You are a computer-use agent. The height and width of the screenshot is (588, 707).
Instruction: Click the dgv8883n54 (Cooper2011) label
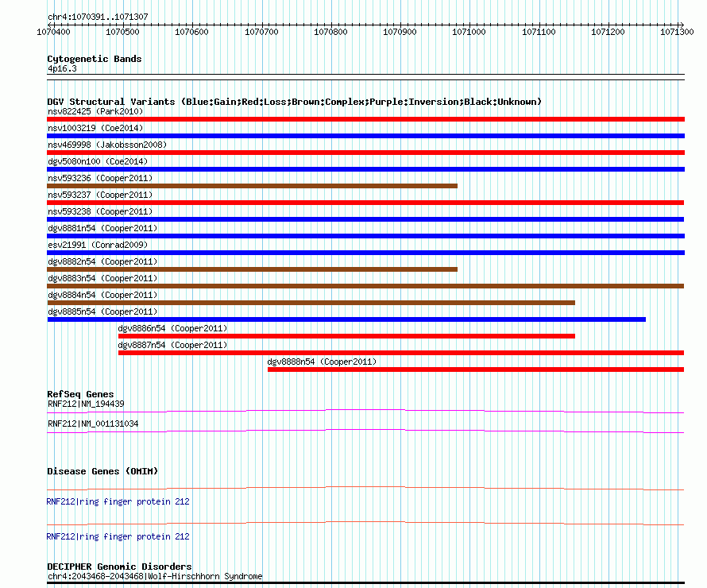[x=102, y=278]
